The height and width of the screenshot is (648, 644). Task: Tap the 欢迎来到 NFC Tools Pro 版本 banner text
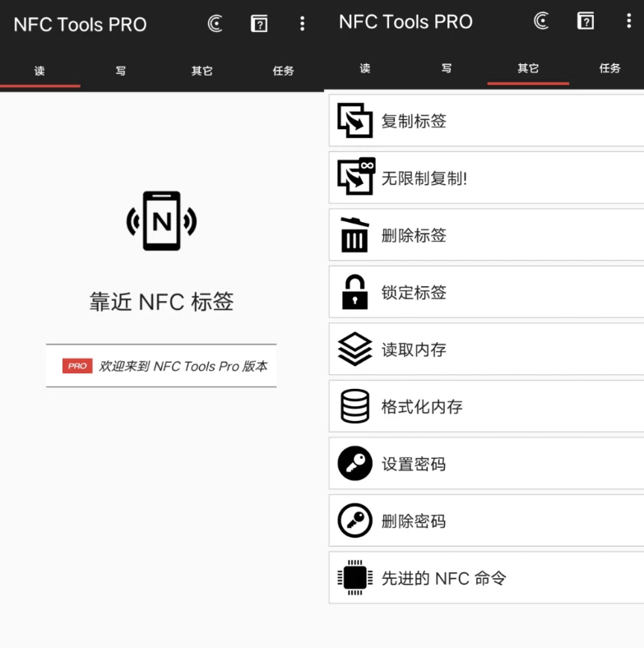pos(183,366)
